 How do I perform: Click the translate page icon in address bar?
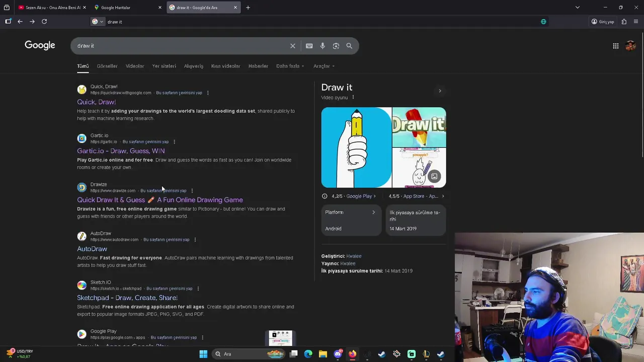point(543,22)
